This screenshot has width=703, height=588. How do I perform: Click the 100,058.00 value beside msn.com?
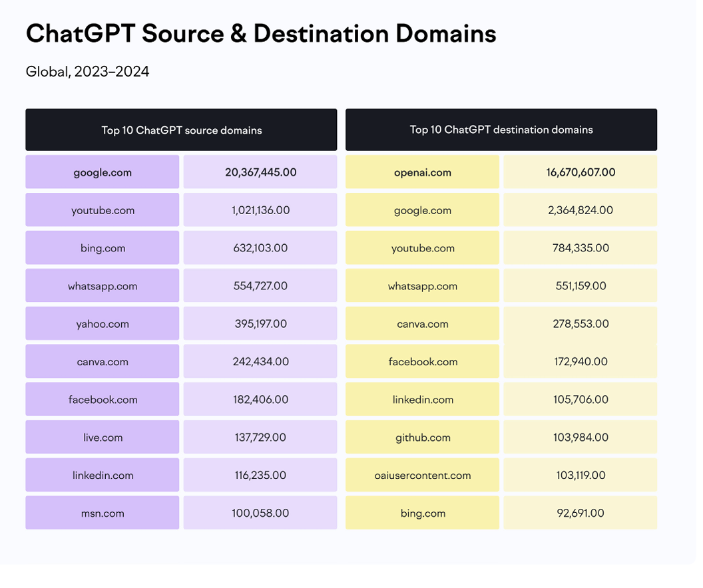tap(260, 513)
